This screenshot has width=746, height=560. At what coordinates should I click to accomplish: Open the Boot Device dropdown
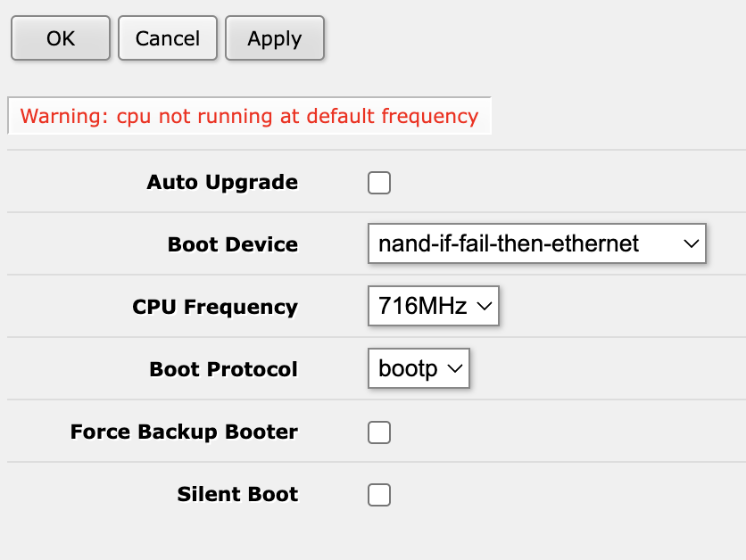pyautogui.click(x=536, y=244)
